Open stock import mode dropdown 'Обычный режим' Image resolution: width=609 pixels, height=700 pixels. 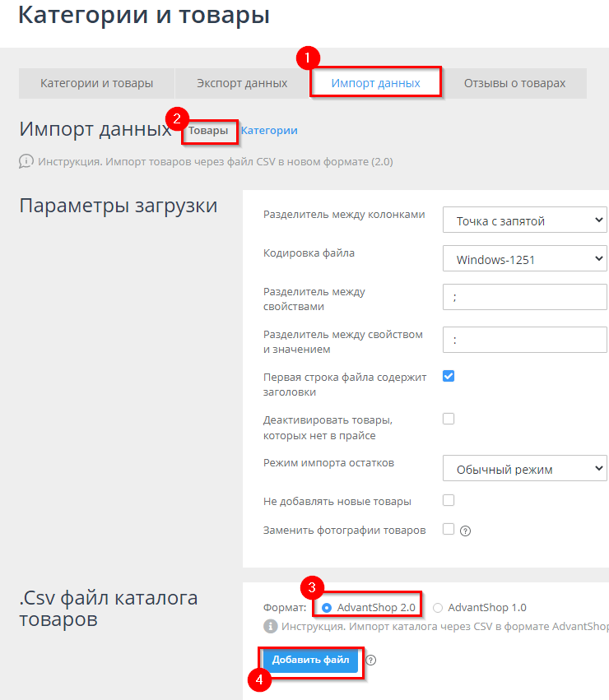click(x=524, y=470)
